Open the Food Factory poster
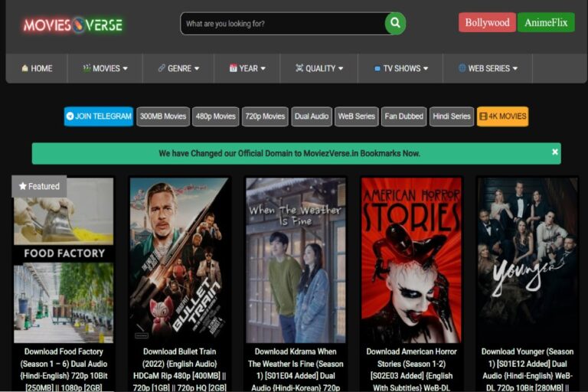 point(64,260)
